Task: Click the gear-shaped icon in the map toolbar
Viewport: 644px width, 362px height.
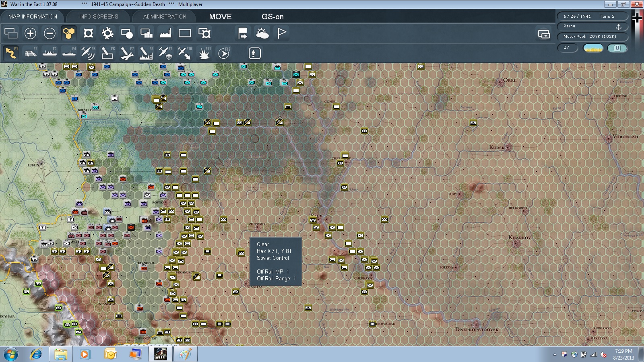Action: click(107, 33)
